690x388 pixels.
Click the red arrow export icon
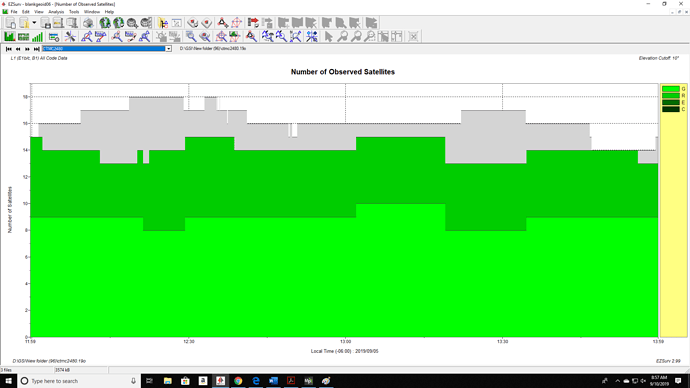click(x=253, y=23)
